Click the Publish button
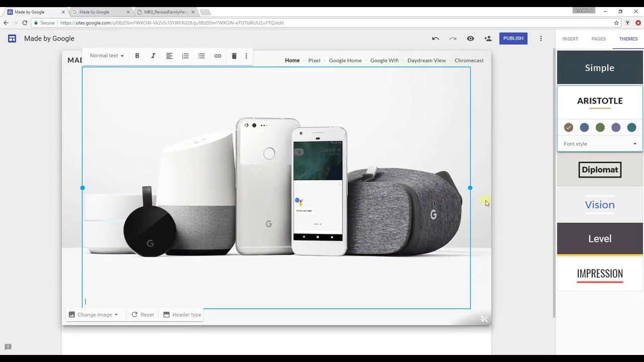 tap(513, 39)
